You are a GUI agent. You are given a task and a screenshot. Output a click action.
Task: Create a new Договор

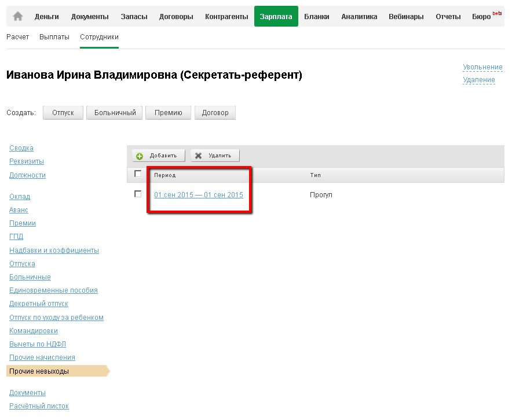215,112
